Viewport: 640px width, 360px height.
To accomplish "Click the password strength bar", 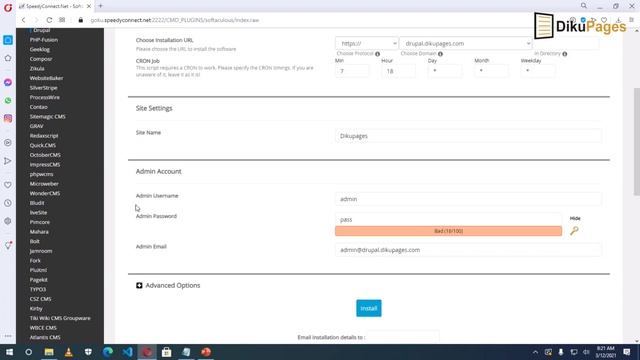I will (x=448, y=231).
